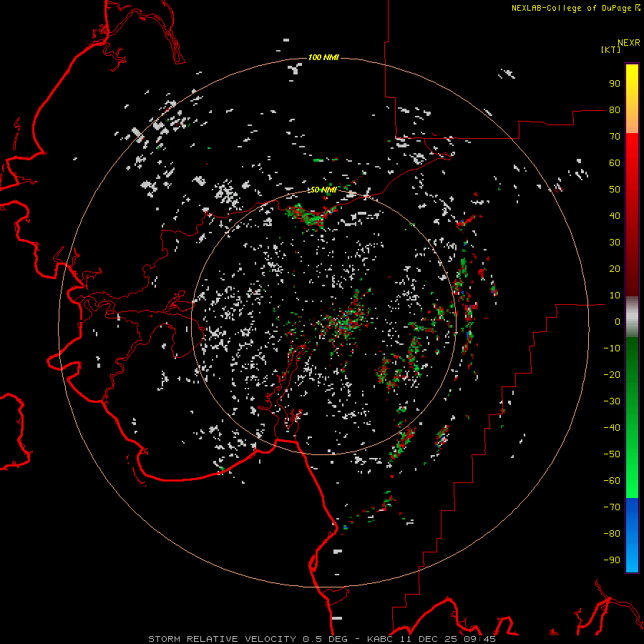Click the 20 value on velocity scale
644x644 pixels.
coord(615,269)
